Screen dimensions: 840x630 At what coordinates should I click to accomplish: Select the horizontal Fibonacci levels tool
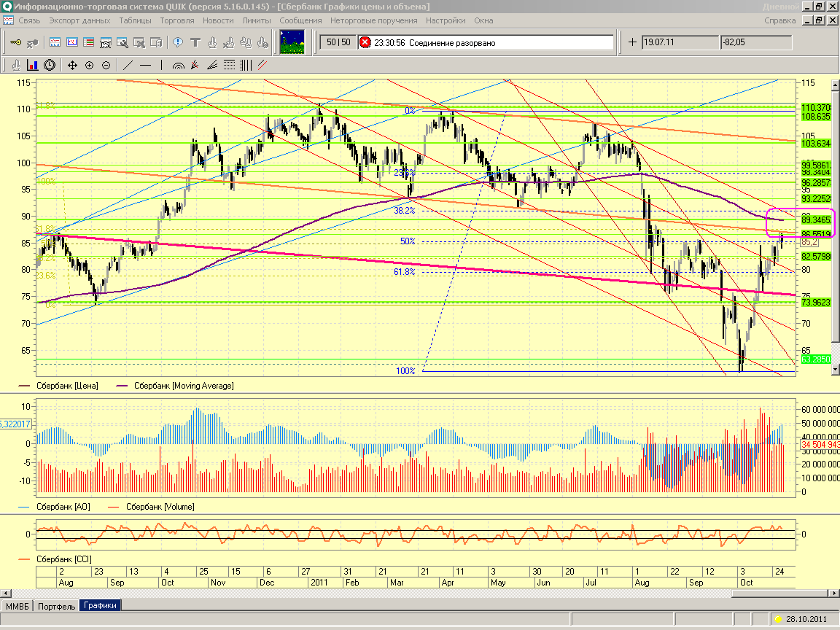tap(229, 66)
